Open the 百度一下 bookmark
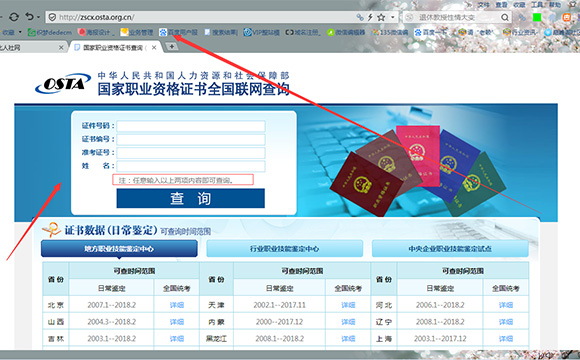Viewport: 580px width, 360px height. [430, 32]
